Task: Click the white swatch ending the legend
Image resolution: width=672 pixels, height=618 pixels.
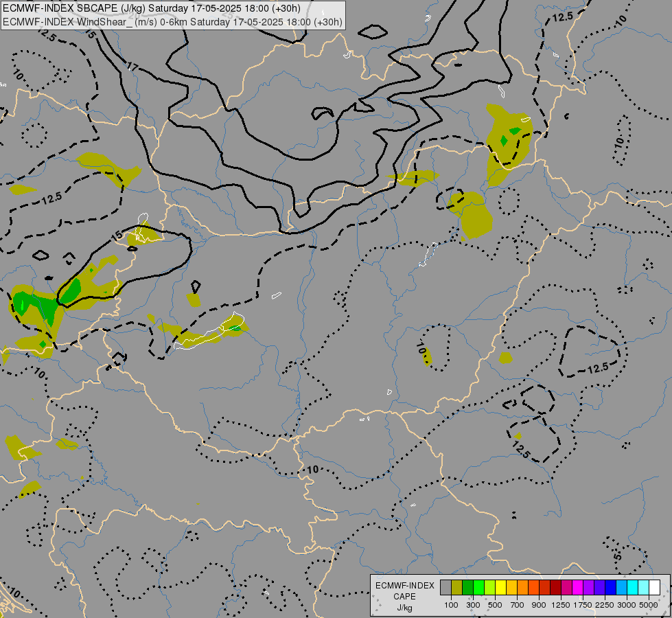Action: (654, 588)
